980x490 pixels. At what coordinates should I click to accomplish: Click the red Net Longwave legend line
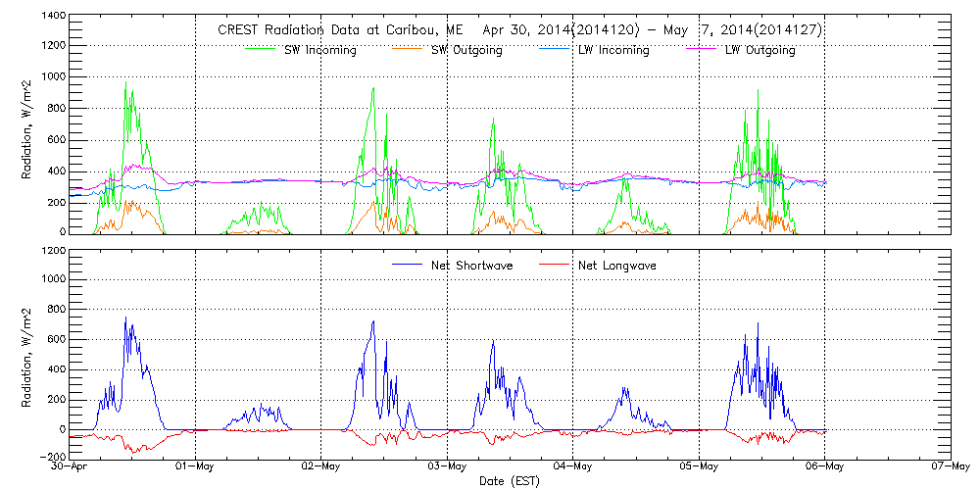pos(552,265)
